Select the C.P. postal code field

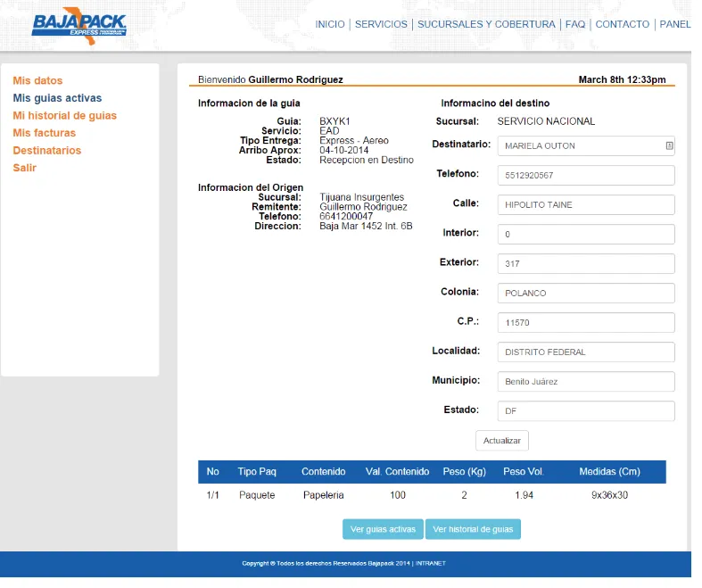pos(585,323)
